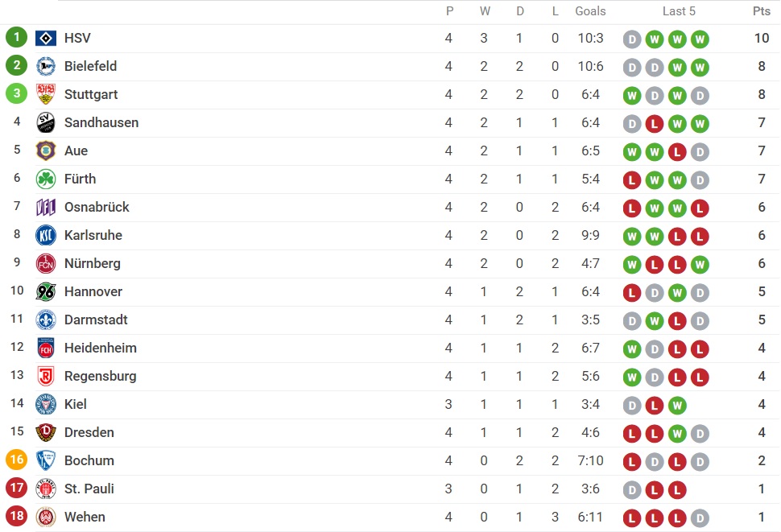The image size is (781, 532).
Task: Click the Fürth green clover logo
Action: [x=46, y=179]
